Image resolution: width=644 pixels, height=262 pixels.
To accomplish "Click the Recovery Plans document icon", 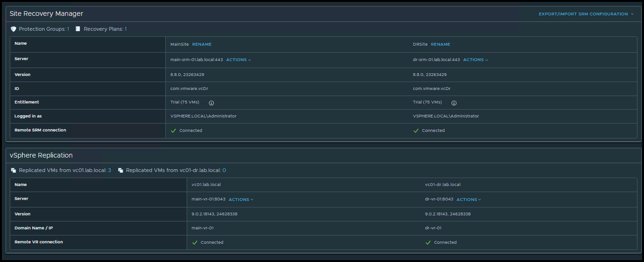I will point(78,29).
